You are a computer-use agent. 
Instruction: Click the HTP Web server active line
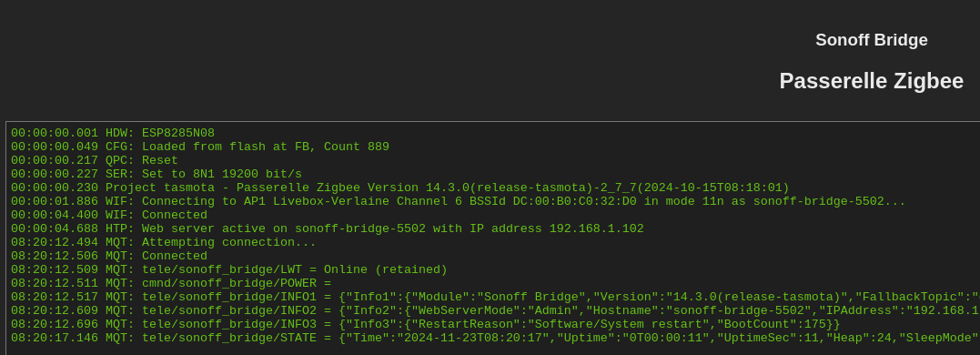(327, 228)
